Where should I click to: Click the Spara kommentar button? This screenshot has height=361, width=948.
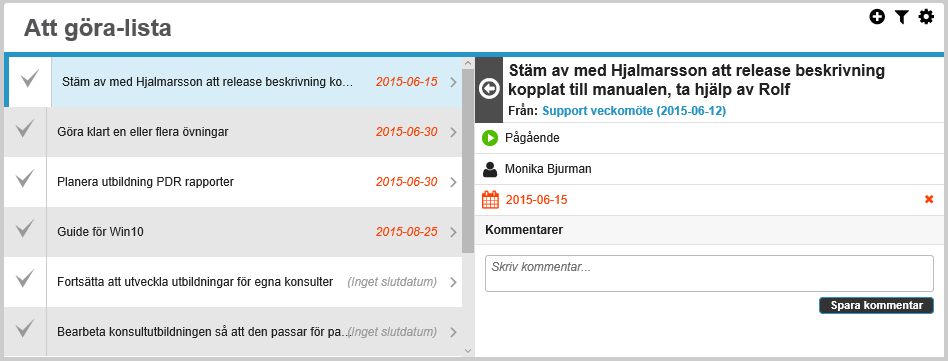[876, 305]
